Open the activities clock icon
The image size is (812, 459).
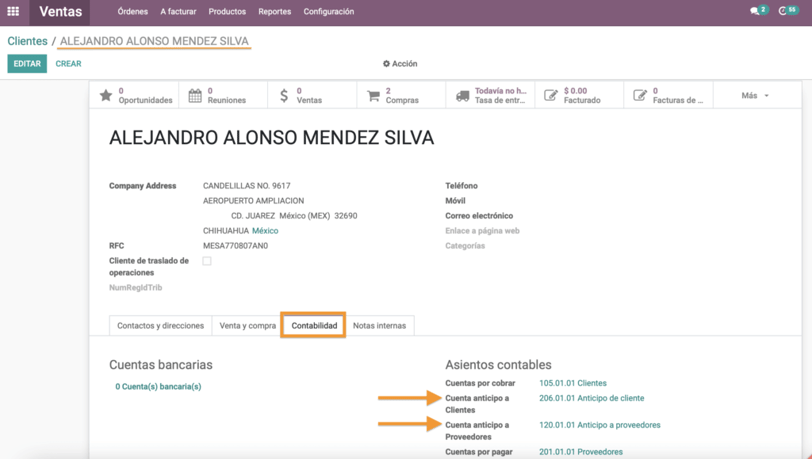pyautogui.click(x=782, y=11)
